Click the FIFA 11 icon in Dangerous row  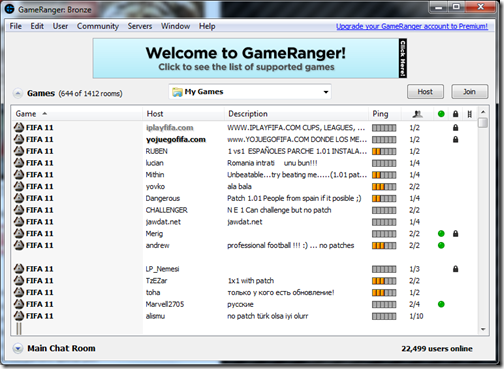[x=19, y=198]
